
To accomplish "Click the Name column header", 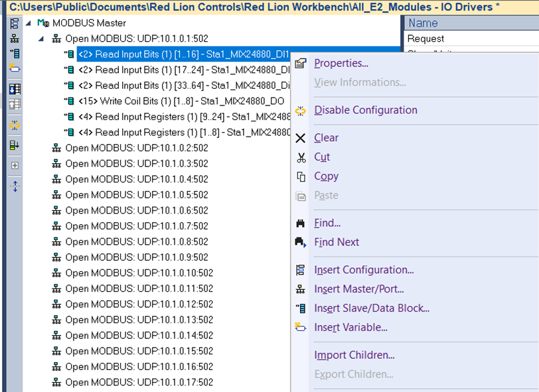I will [471, 23].
